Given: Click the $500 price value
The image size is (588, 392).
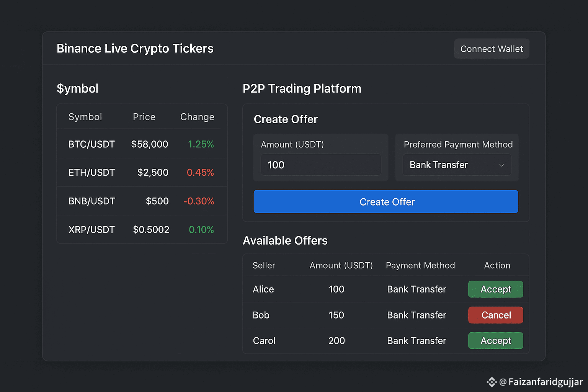Looking at the screenshot, I should click(x=157, y=201).
